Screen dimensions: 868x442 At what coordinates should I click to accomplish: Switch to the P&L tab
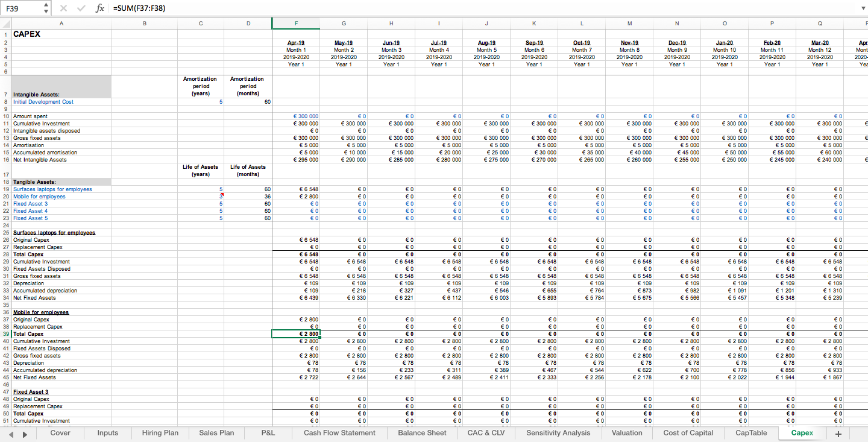point(268,433)
